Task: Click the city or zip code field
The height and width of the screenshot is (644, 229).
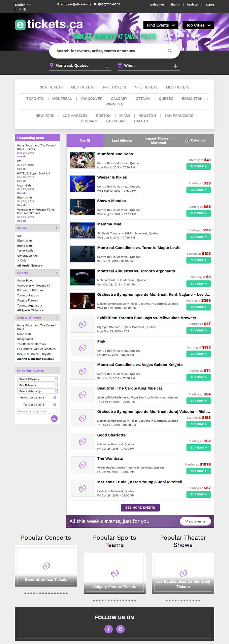Action: (37, 411)
